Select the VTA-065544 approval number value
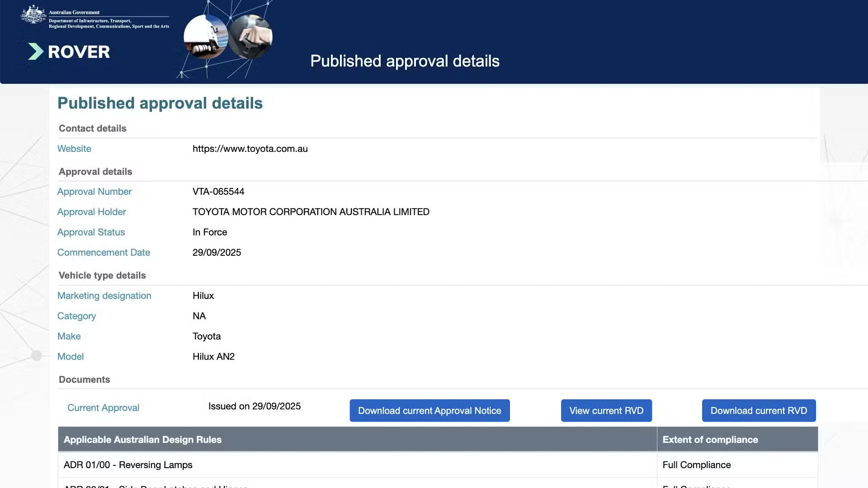This screenshot has height=488, width=868. [218, 192]
